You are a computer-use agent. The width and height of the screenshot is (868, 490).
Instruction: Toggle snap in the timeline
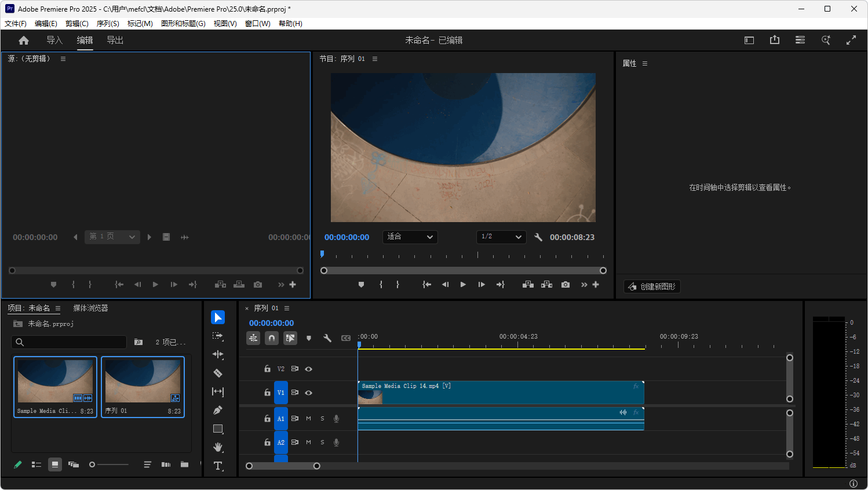click(x=272, y=337)
